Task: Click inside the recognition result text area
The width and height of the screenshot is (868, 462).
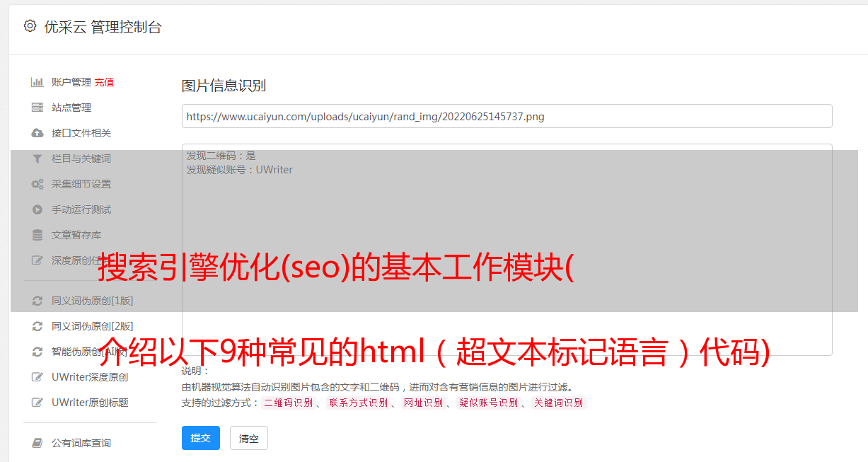Action: pos(507,250)
